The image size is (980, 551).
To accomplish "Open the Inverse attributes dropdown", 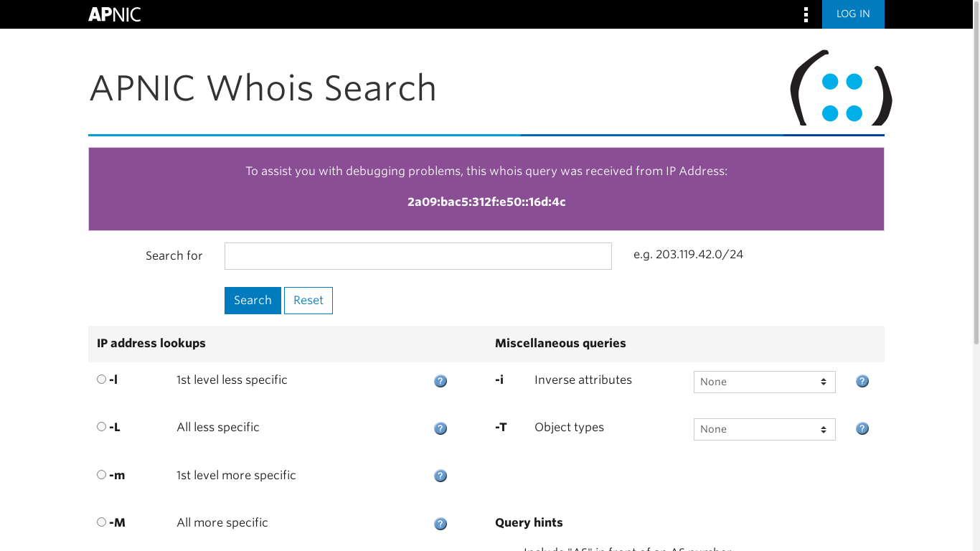I will (765, 382).
